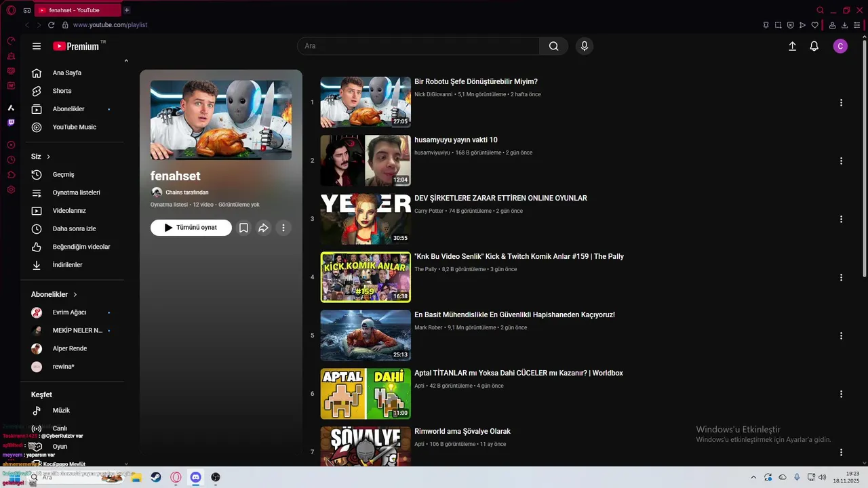Open Shorts in sidebar

click(75, 91)
